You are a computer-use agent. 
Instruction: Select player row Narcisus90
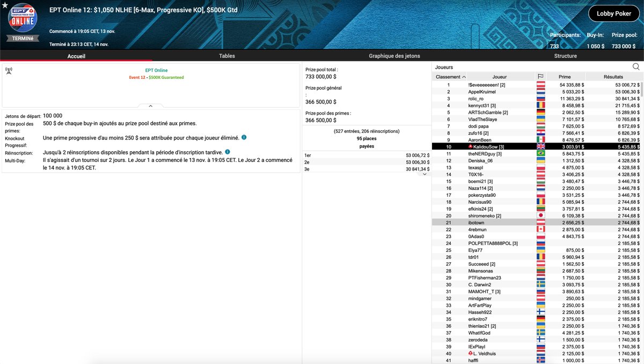[536, 202]
